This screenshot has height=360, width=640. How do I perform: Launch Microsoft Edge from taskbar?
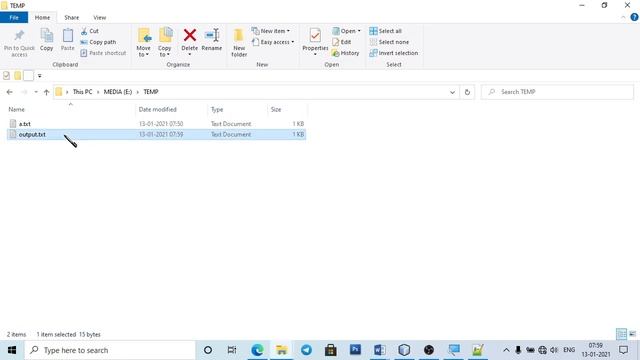pos(257,350)
